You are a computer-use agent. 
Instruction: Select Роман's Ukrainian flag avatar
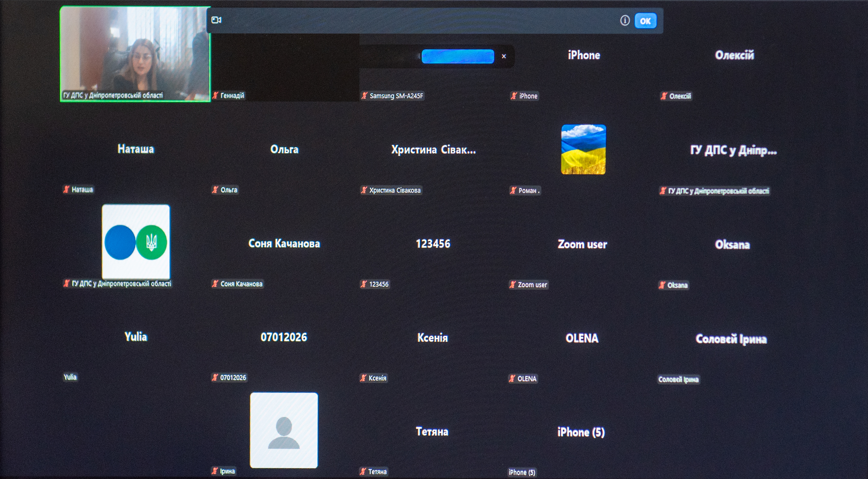pos(583,149)
